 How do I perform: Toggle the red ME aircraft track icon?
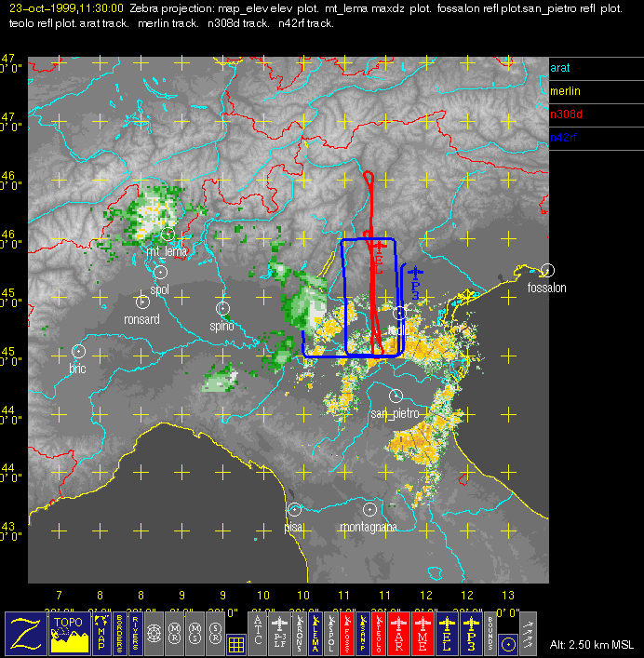coord(423,634)
